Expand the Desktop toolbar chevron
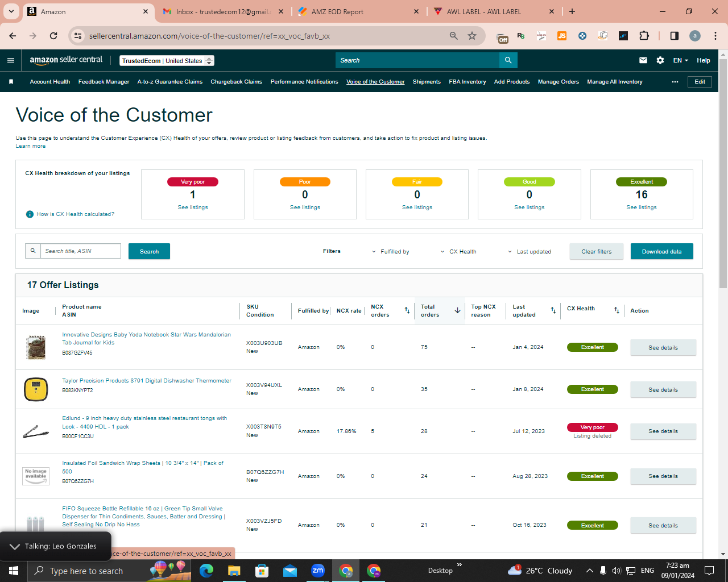The width and height of the screenshot is (728, 582). click(460, 565)
